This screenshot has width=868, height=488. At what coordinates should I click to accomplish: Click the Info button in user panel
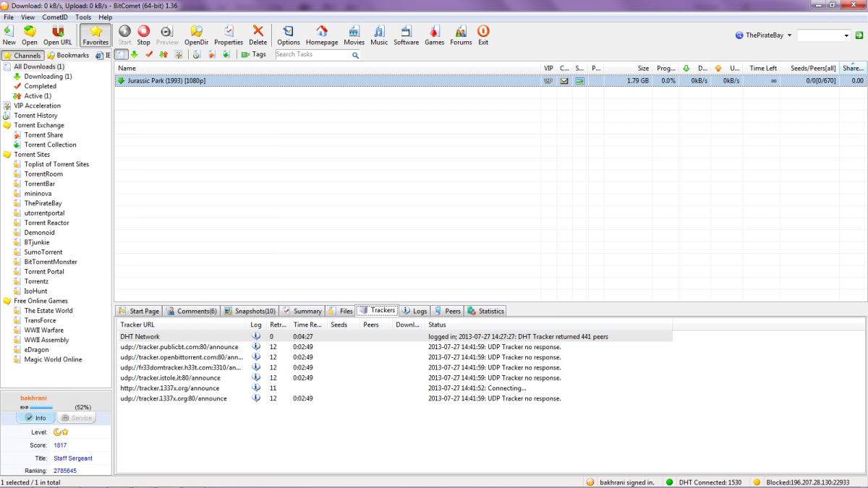coord(35,418)
